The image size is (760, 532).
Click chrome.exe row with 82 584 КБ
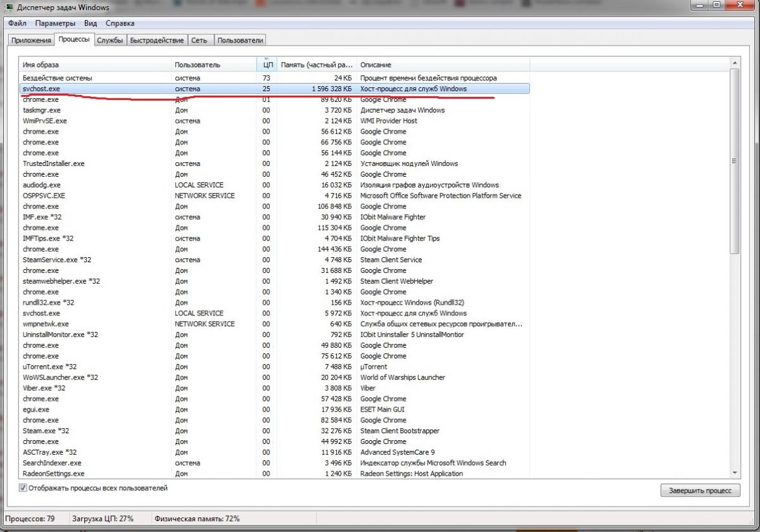tap(275, 420)
